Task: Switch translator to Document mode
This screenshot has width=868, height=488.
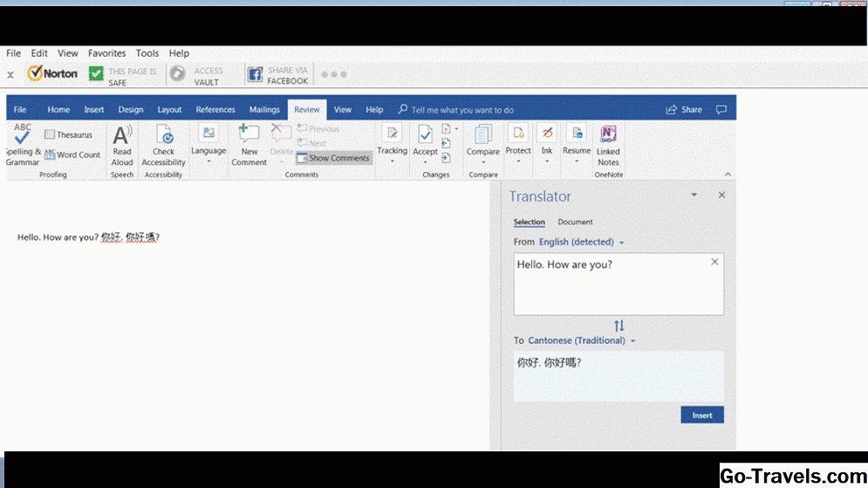Action: (x=575, y=223)
